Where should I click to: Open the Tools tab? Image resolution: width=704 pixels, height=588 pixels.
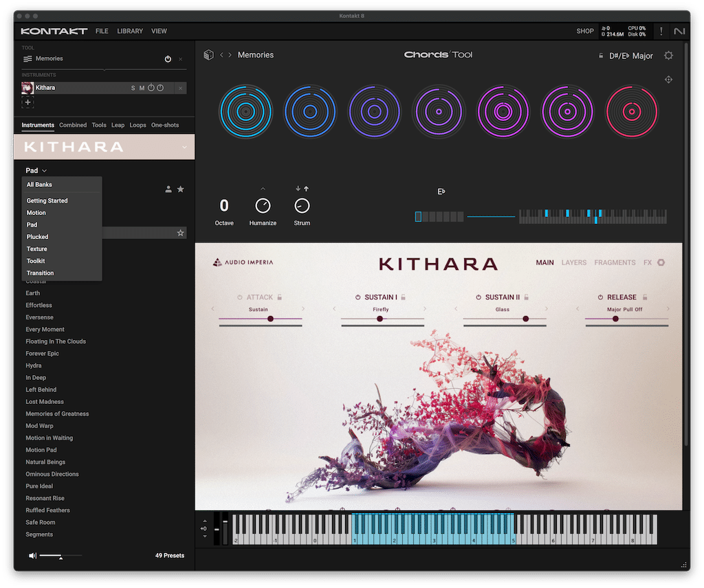pyautogui.click(x=99, y=125)
